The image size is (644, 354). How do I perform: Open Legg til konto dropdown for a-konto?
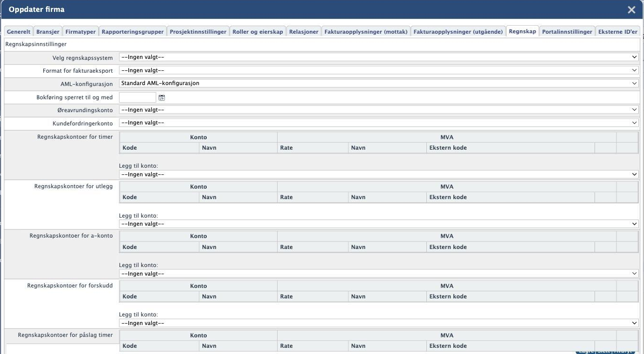(x=378, y=274)
